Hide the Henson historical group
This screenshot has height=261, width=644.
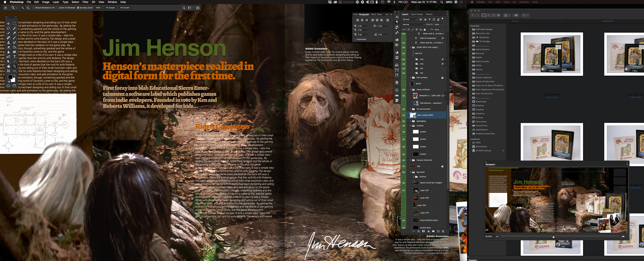(404, 160)
